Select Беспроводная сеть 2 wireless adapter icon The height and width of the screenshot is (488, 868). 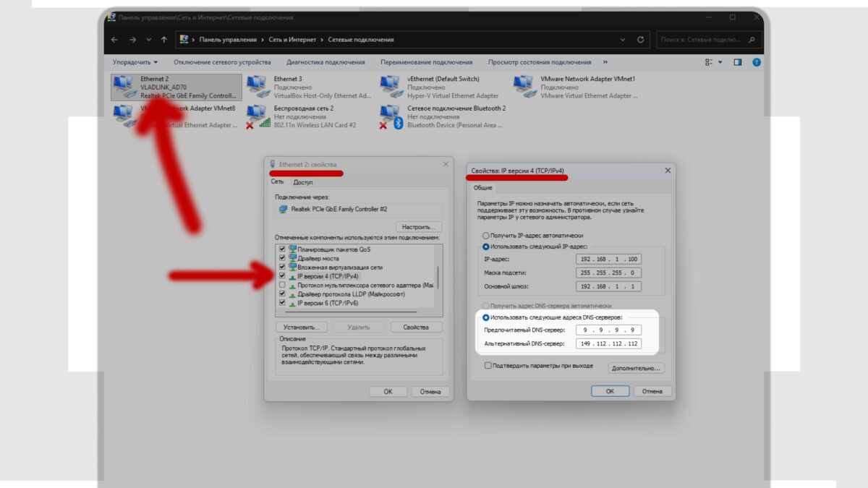[x=258, y=116]
